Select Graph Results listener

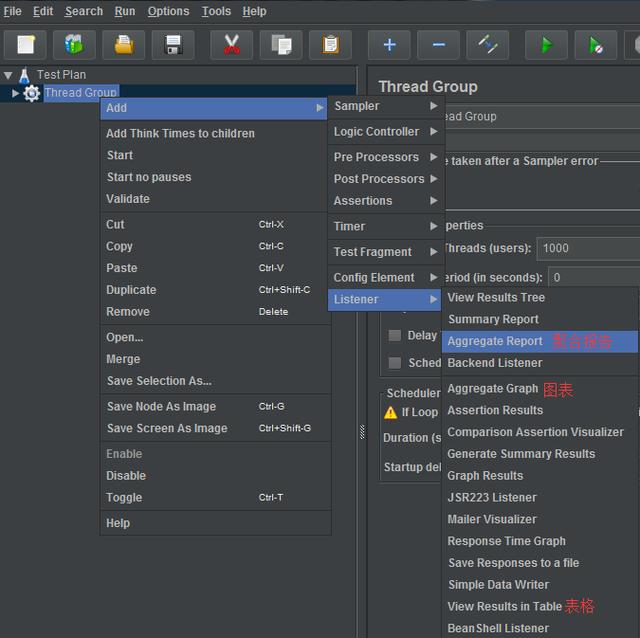tap(540, 476)
